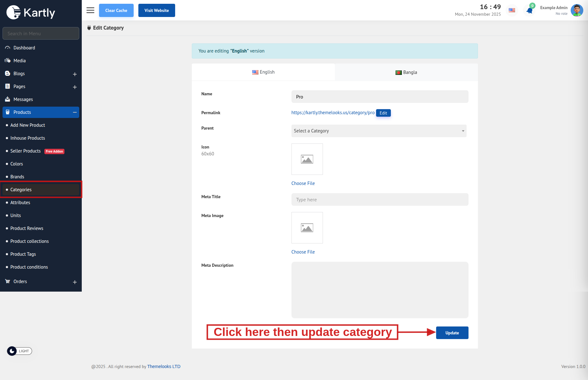The height and width of the screenshot is (380, 588).
Task: Click the Clear Cache button
Action: pos(116,10)
